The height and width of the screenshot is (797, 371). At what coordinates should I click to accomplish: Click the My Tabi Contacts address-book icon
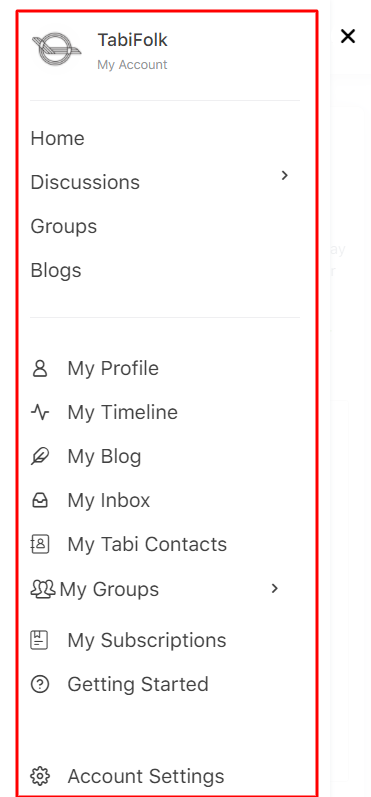pyautogui.click(x=40, y=544)
